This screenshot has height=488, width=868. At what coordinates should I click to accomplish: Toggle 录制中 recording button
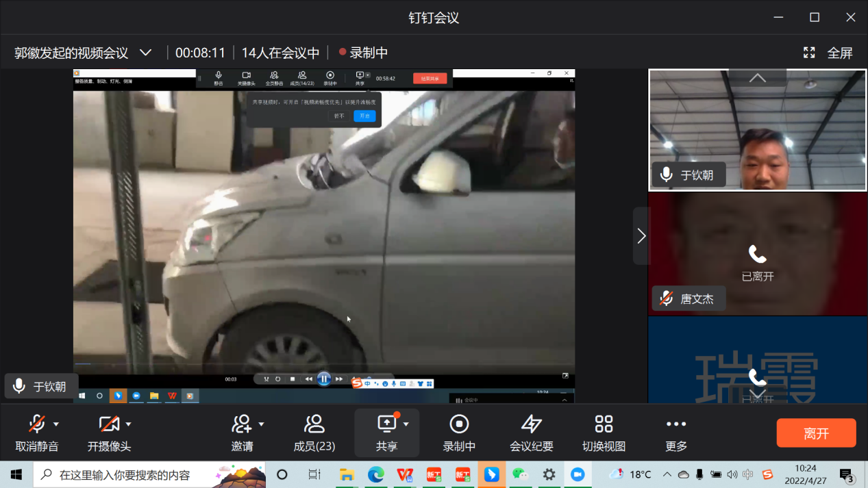pos(459,425)
